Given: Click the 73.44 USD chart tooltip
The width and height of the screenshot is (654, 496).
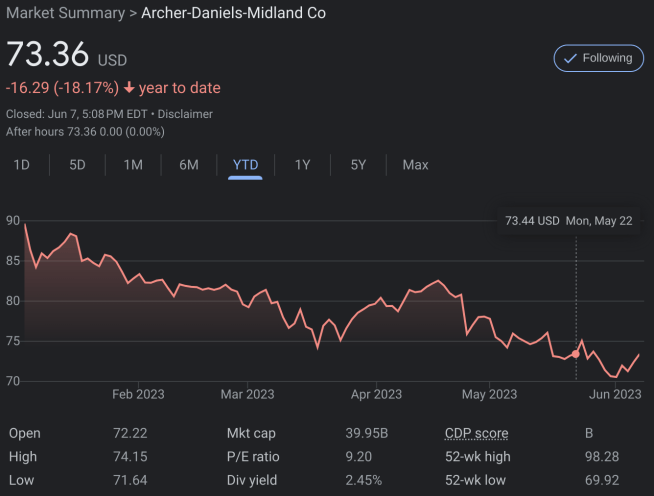Looking at the screenshot, I should [568, 221].
